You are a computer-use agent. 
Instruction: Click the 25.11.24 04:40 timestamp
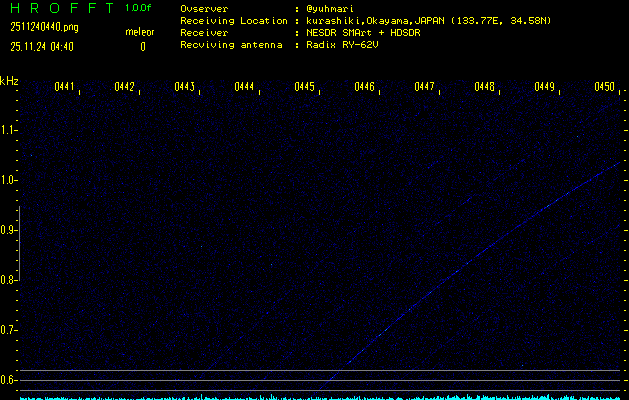click(44, 46)
